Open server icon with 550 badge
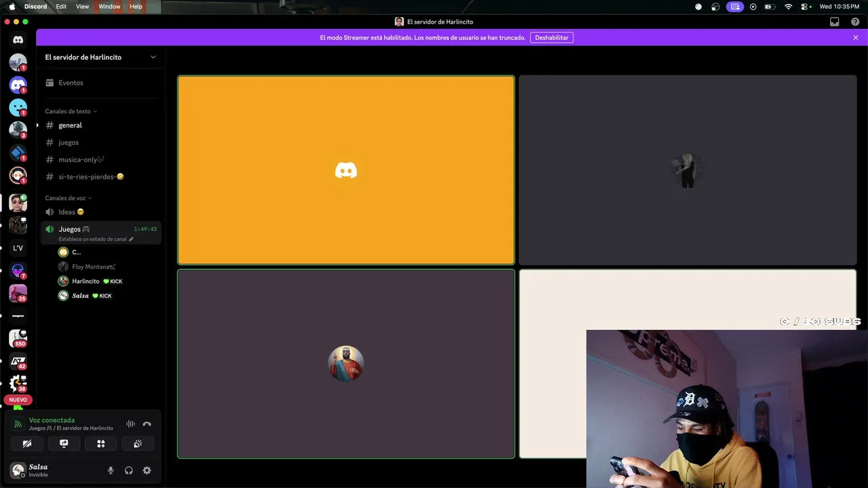This screenshot has width=868, height=488. point(18,338)
